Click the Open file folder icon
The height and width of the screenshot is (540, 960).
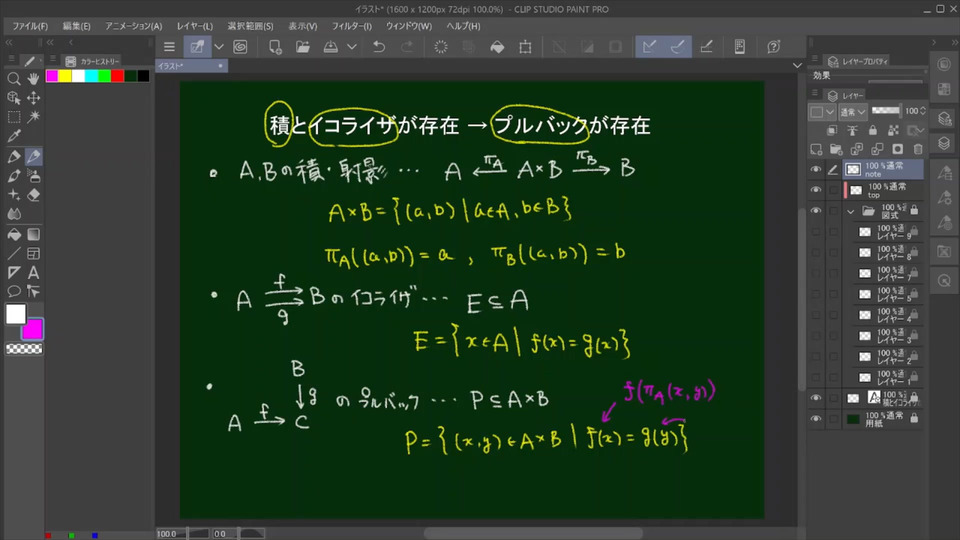click(x=302, y=47)
